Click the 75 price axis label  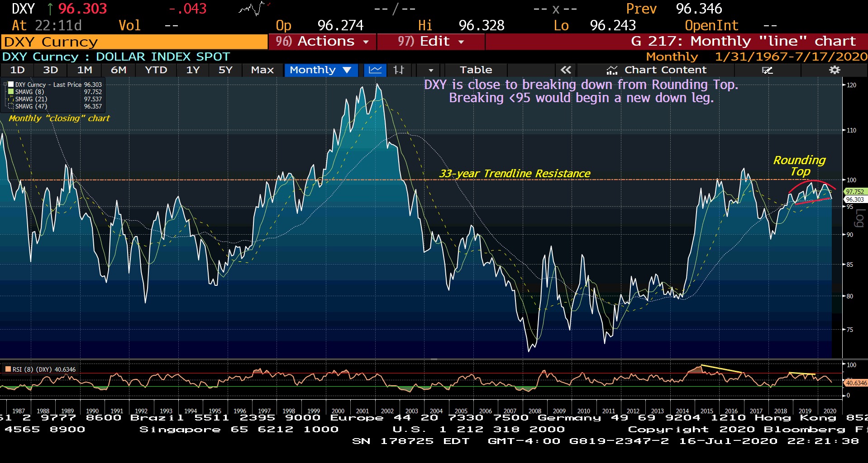849,330
